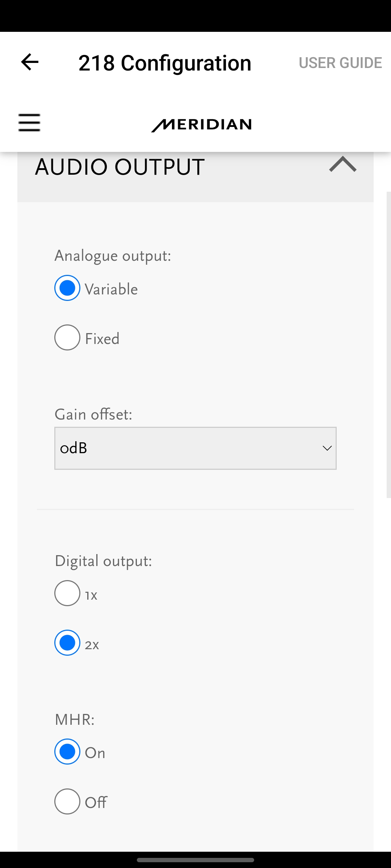Open the hamburger navigation menu

[29, 123]
